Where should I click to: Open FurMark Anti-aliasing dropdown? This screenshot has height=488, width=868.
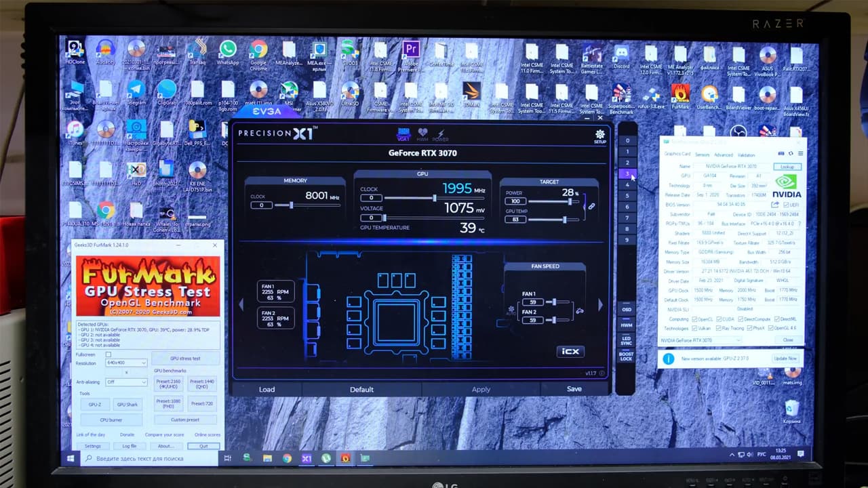point(127,382)
